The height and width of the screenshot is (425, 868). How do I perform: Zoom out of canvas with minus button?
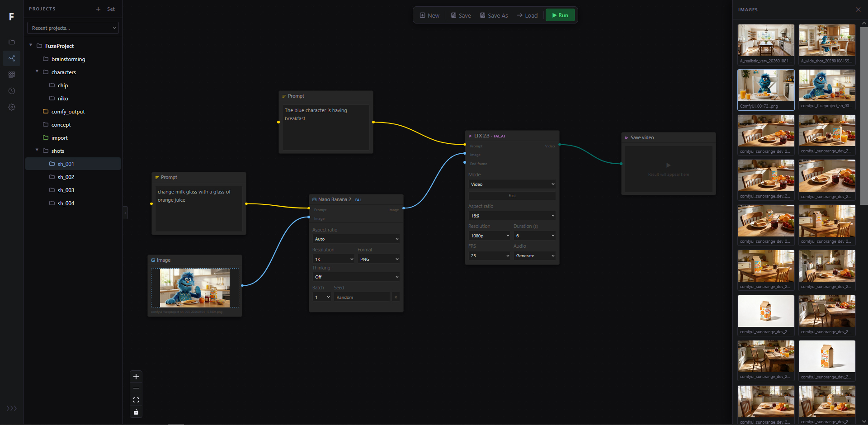pos(136,388)
